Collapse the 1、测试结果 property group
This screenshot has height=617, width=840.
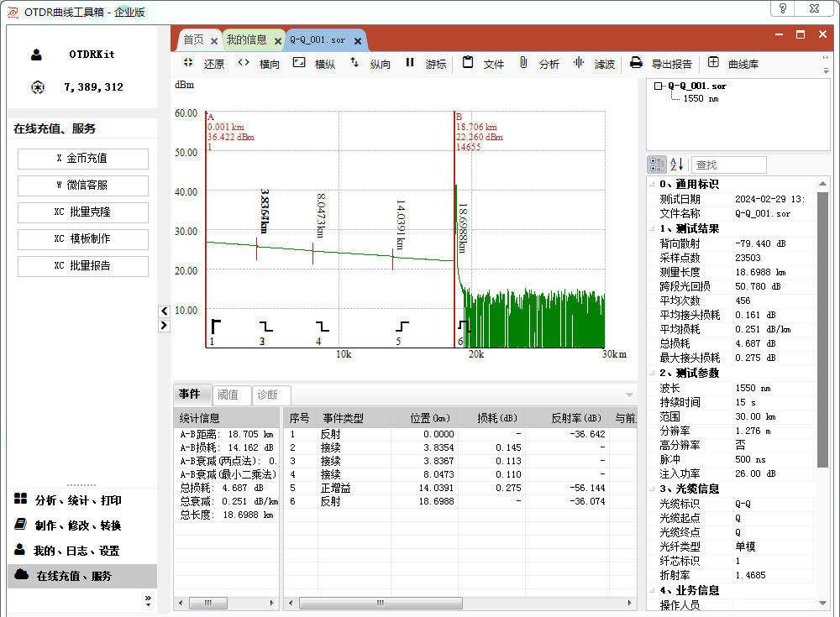(653, 228)
